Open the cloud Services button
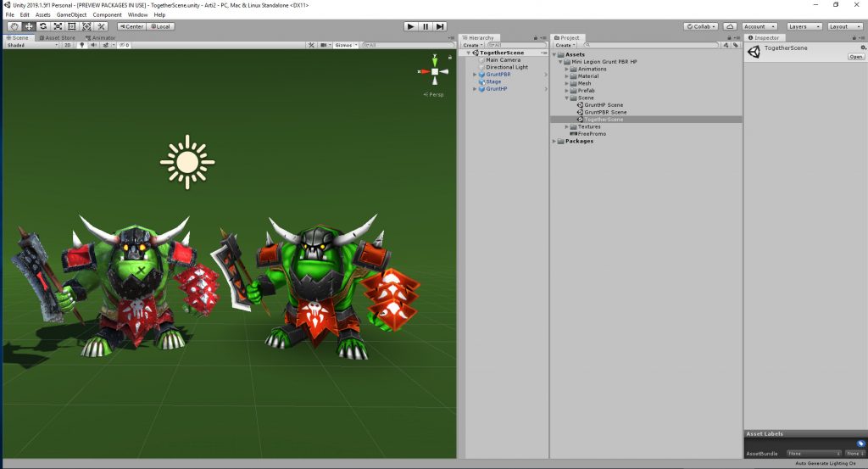 (x=730, y=26)
